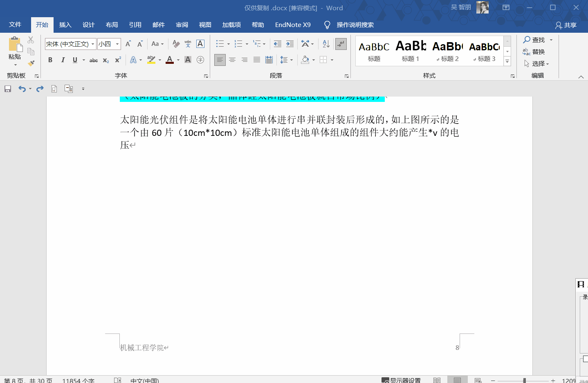The height and width of the screenshot is (383, 588).
Task: Click the word count in status bar
Action: pyautogui.click(x=79, y=380)
